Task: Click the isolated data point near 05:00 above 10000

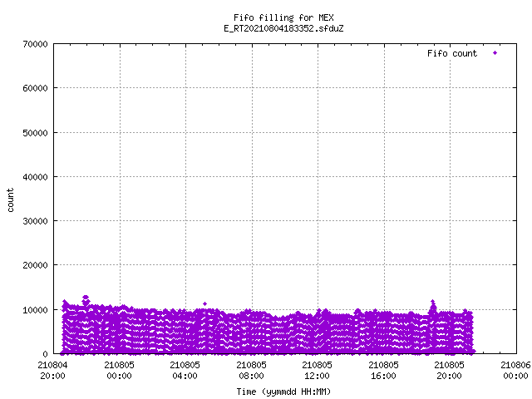Action: (x=204, y=303)
